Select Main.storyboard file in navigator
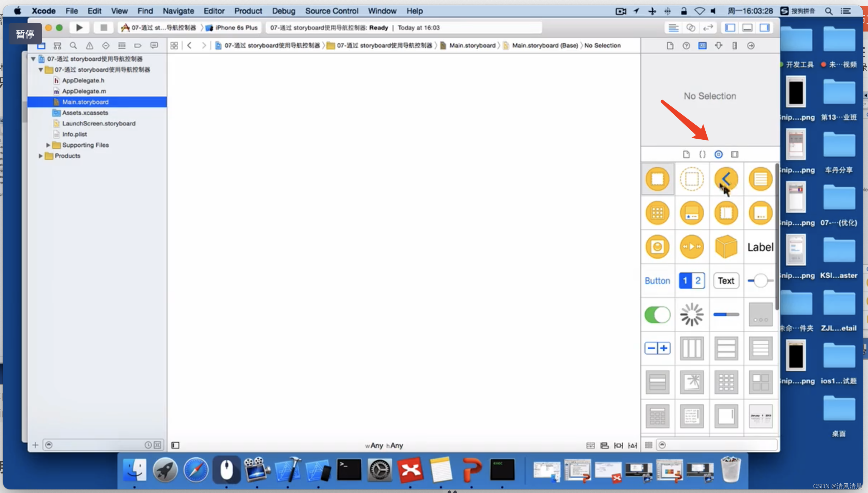The width and height of the screenshot is (868, 493). tap(85, 101)
